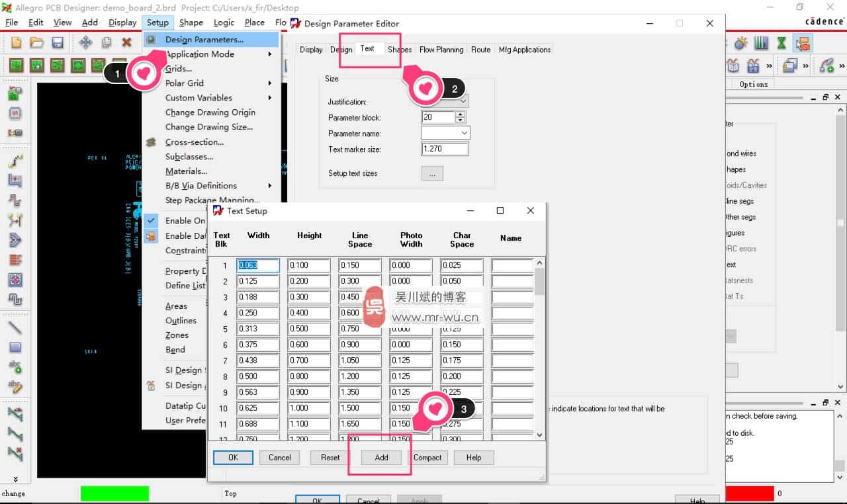The width and height of the screenshot is (847, 504).
Task: Switch to Shapes tab in Design Parameter Editor
Action: [x=400, y=50]
